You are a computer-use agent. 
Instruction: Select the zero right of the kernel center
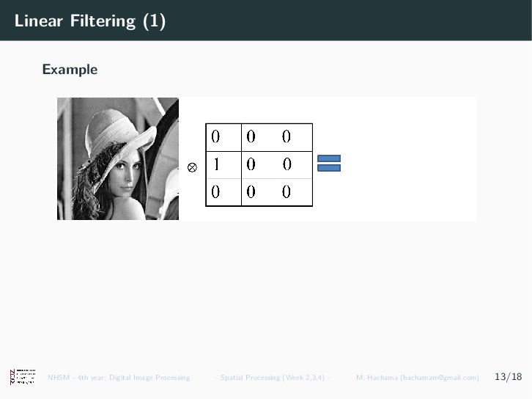[287, 165]
